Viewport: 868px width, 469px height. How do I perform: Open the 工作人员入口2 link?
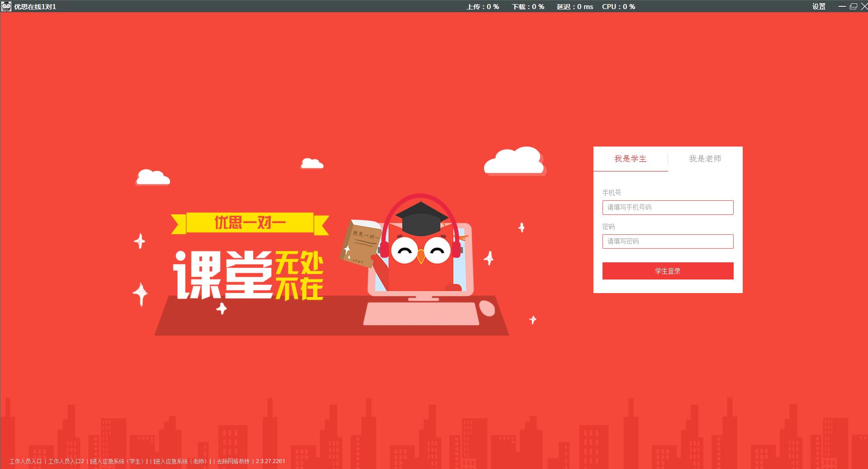(x=66, y=461)
